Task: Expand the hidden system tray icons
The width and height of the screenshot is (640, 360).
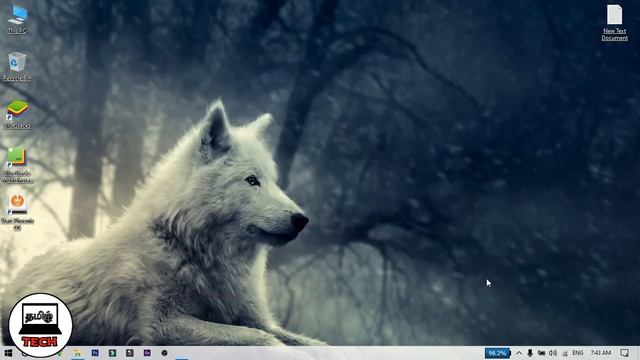Action: [518, 353]
